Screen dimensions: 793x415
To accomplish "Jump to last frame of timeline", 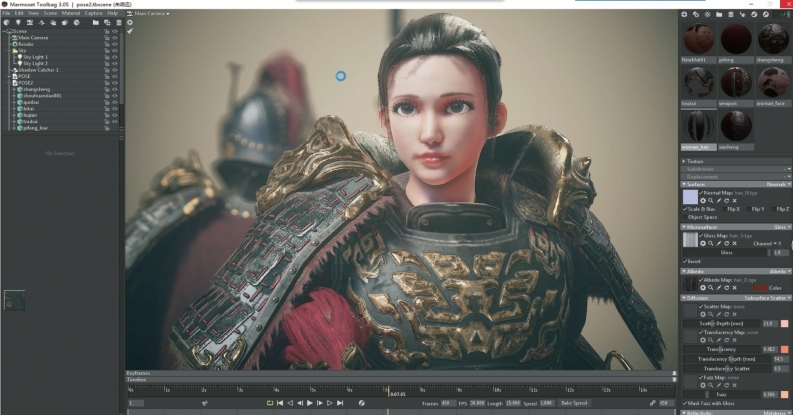I will pyautogui.click(x=340, y=403).
